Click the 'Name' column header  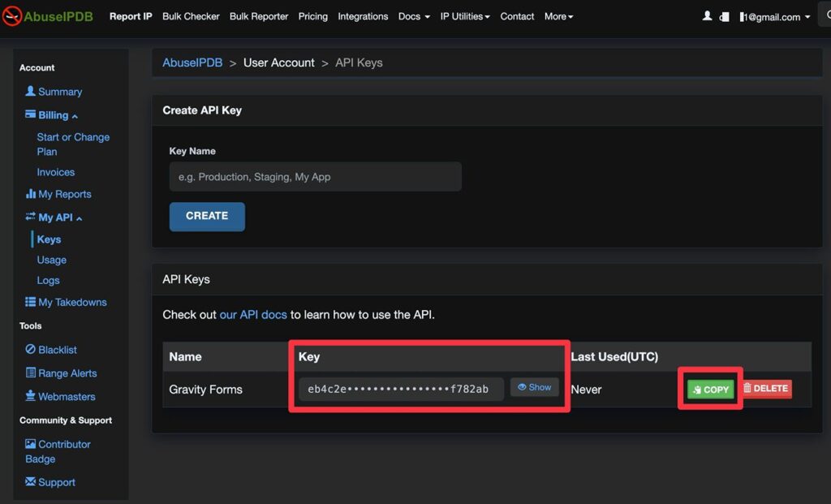185,356
